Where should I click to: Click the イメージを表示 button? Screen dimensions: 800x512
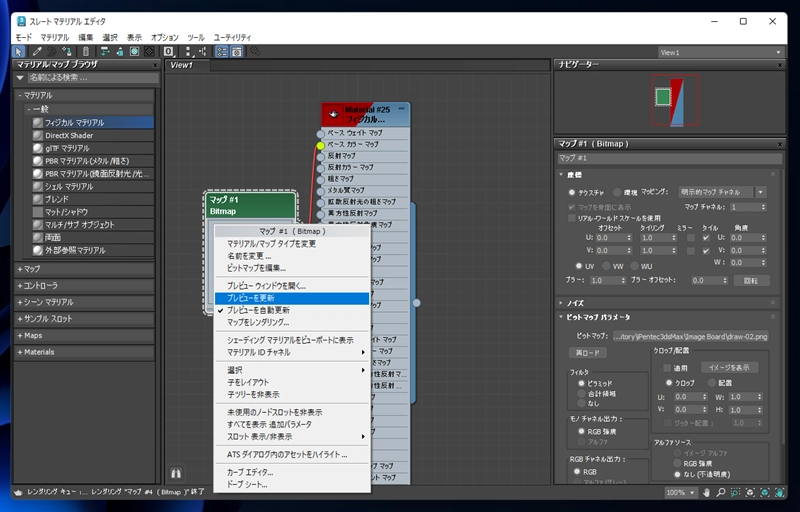(729, 368)
